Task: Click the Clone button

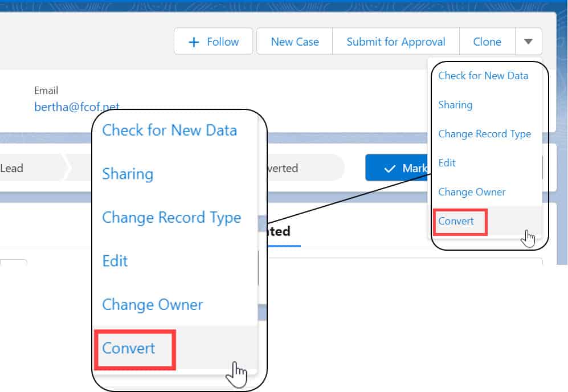Action: point(487,41)
